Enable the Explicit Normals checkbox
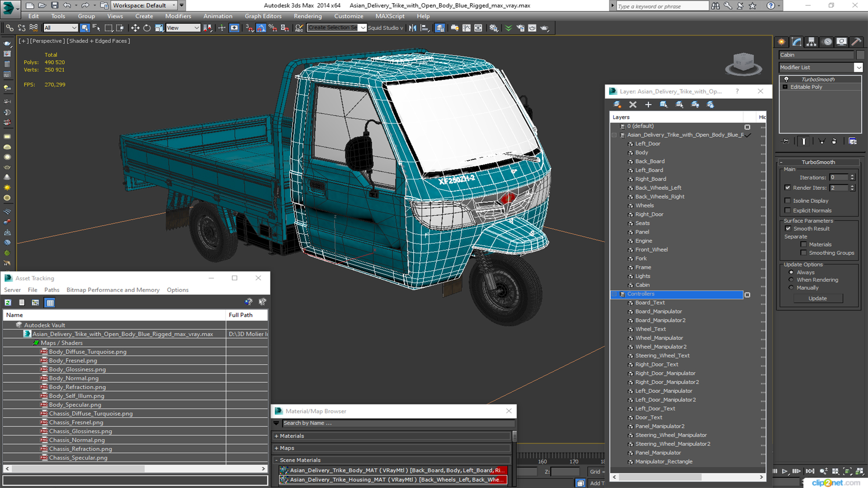Image resolution: width=868 pixels, height=488 pixels. point(788,211)
